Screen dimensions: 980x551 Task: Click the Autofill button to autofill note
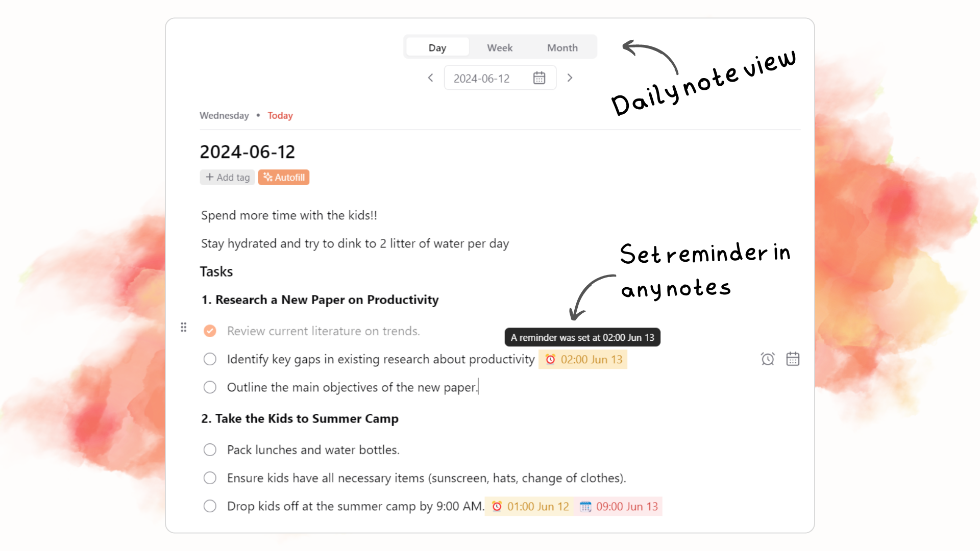[284, 177]
